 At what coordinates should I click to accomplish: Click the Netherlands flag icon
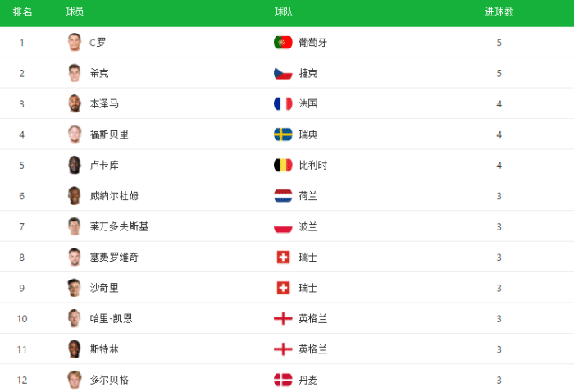[283, 196]
